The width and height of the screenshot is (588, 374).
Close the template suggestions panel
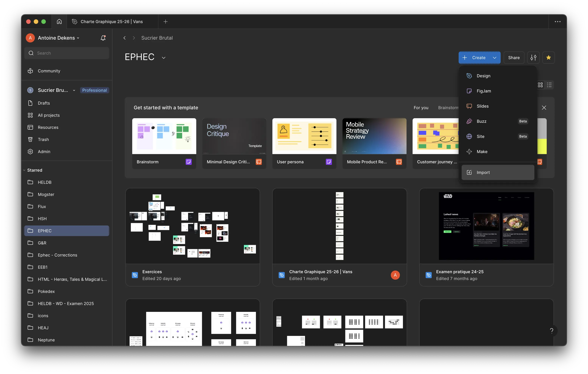click(544, 107)
